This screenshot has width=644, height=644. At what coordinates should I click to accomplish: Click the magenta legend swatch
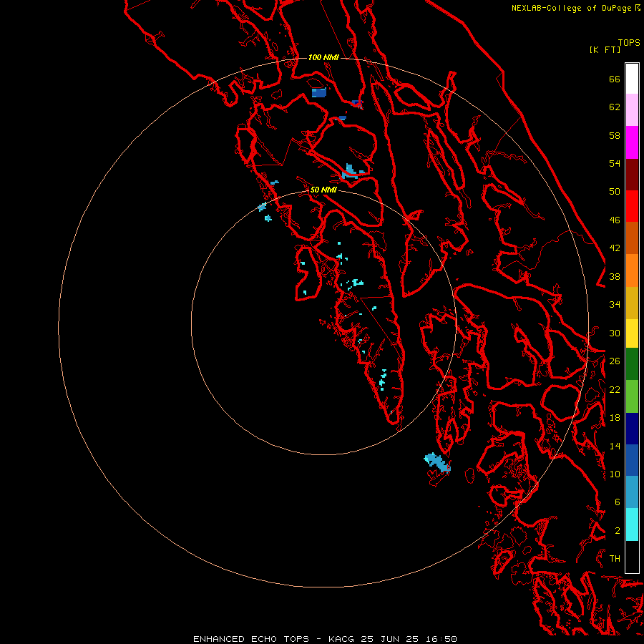coord(632,142)
